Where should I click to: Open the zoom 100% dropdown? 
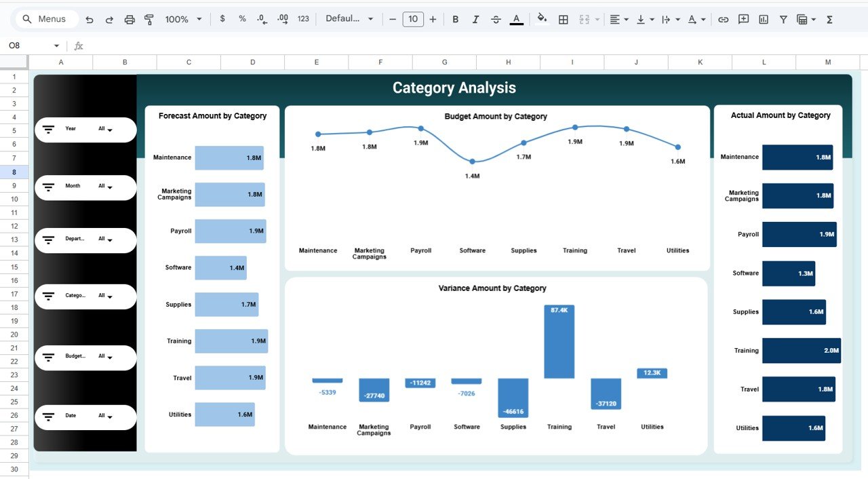(x=184, y=19)
